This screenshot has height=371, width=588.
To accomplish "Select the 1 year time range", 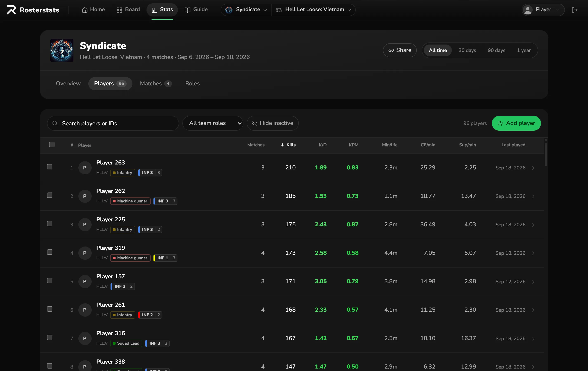I will click(x=524, y=50).
